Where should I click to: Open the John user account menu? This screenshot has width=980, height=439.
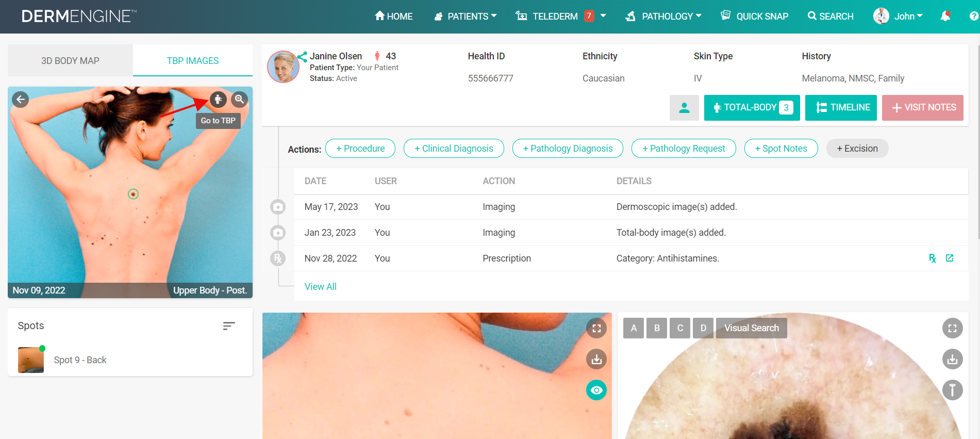click(x=898, y=17)
